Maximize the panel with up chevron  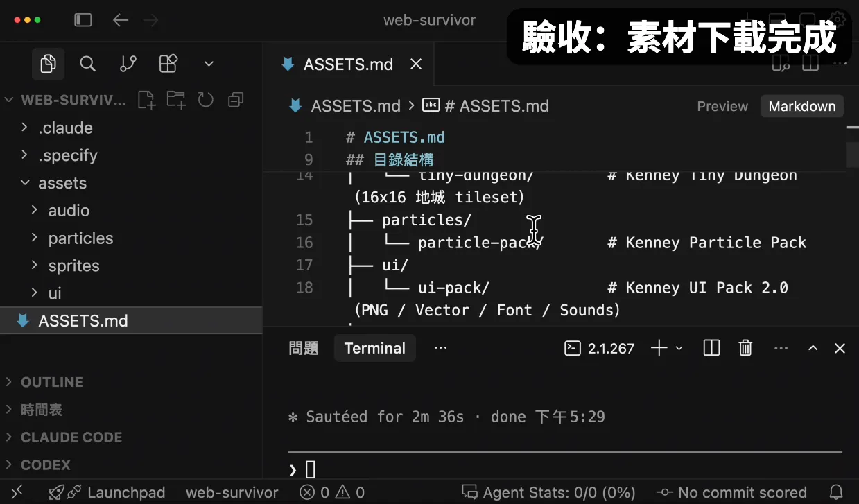pos(813,348)
